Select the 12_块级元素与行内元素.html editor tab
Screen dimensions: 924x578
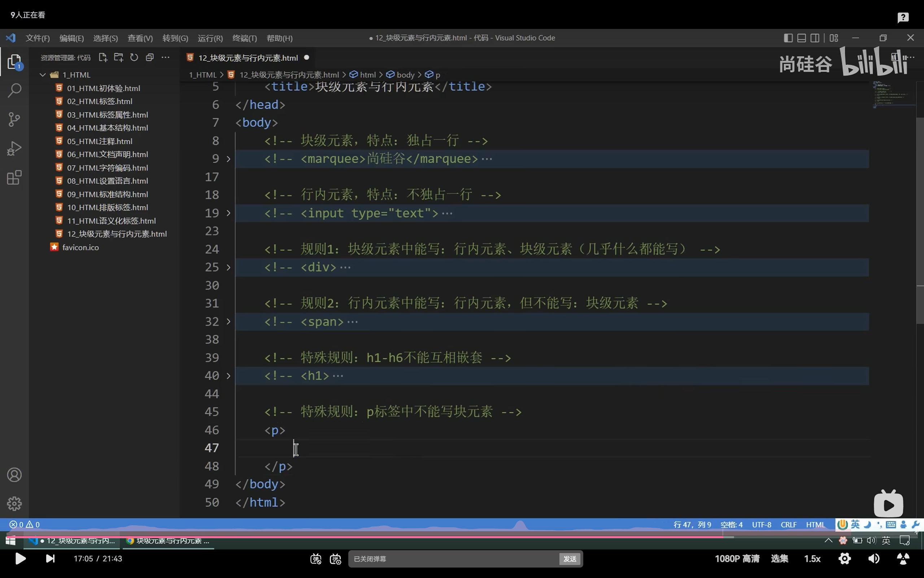click(x=247, y=58)
